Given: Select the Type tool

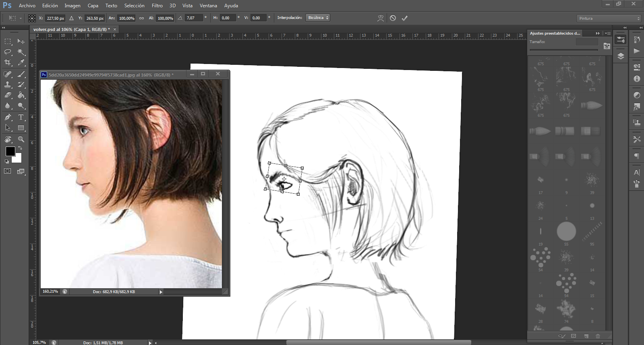Looking at the screenshot, I should (21, 117).
